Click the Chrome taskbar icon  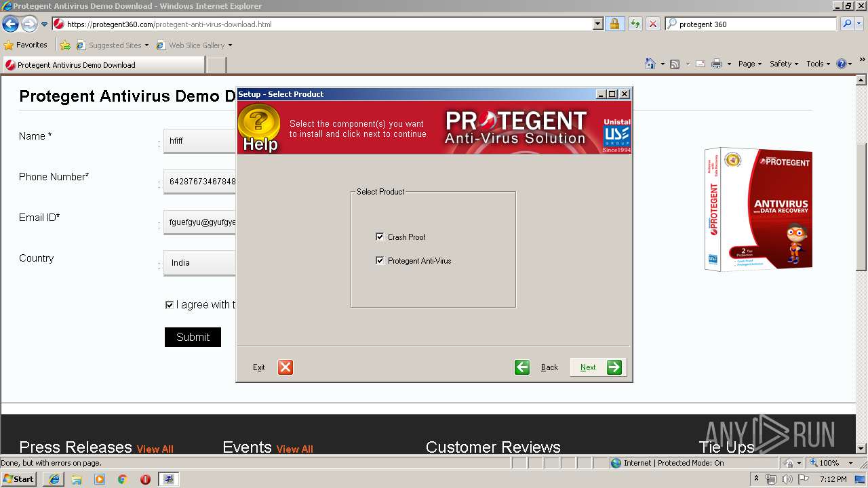pos(123,479)
